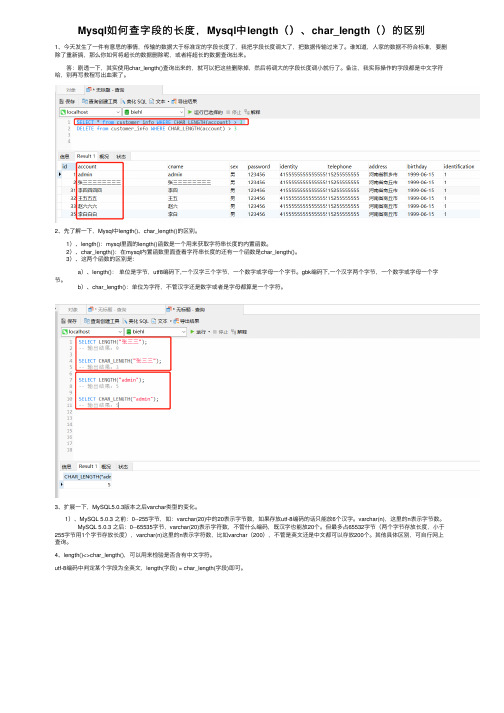Screen dimensions: 504x713
Task: Open Query Builder tool in LENGTH test query window
Action: (x=101, y=321)
